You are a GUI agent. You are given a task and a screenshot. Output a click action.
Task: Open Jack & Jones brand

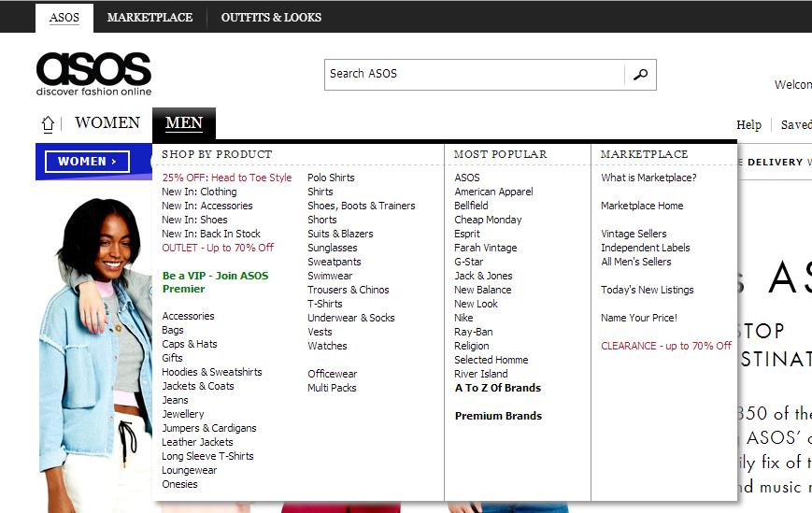click(x=483, y=276)
